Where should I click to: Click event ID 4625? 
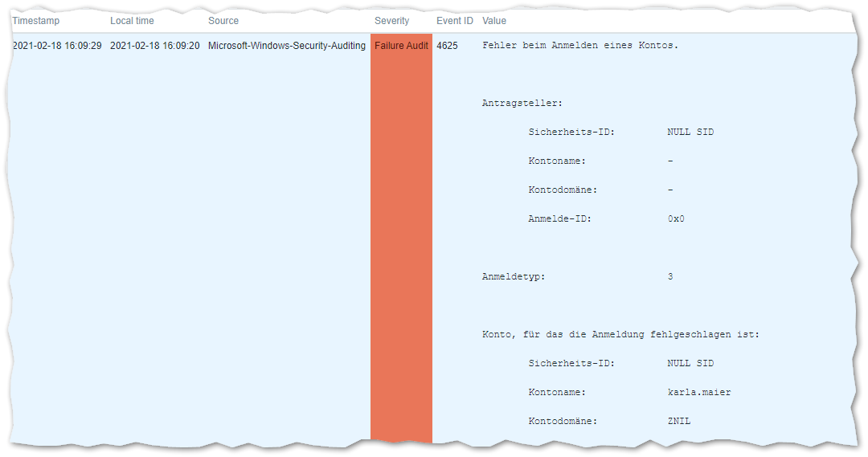click(447, 46)
